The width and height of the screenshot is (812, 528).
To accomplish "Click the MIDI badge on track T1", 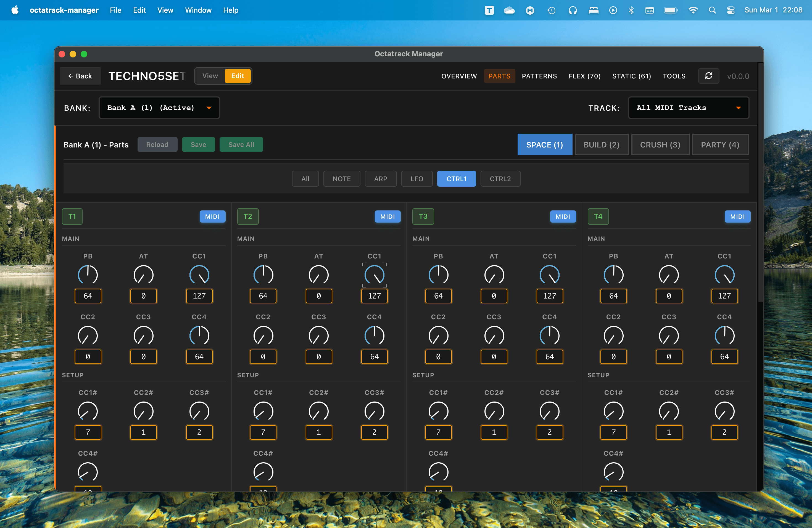I will coord(212,216).
